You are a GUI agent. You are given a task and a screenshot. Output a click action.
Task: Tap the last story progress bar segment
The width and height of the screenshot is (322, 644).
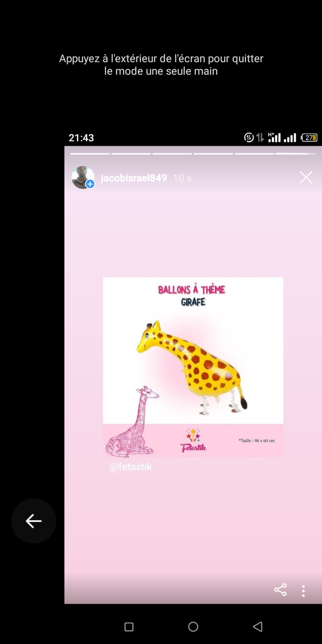pyautogui.click(x=296, y=154)
